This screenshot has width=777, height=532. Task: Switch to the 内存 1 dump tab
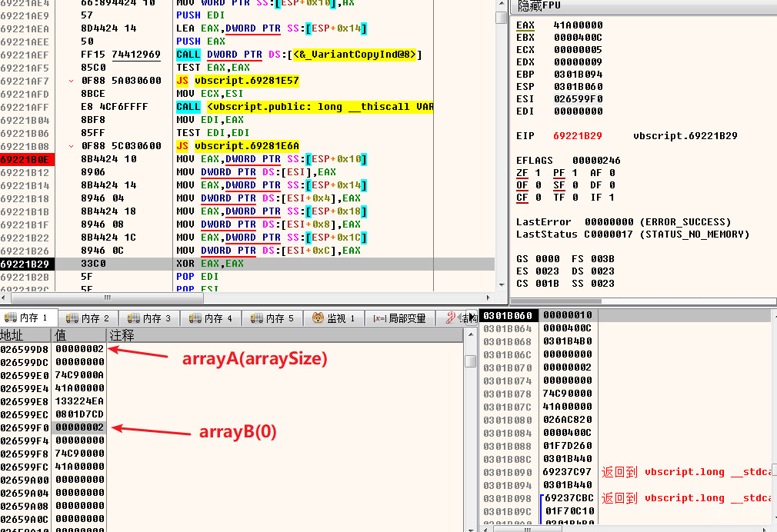pos(28,318)
